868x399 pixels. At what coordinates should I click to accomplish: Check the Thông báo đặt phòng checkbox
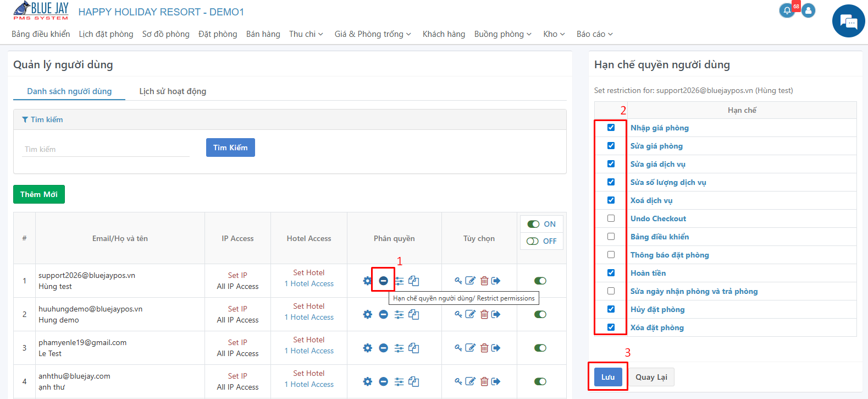611,255
